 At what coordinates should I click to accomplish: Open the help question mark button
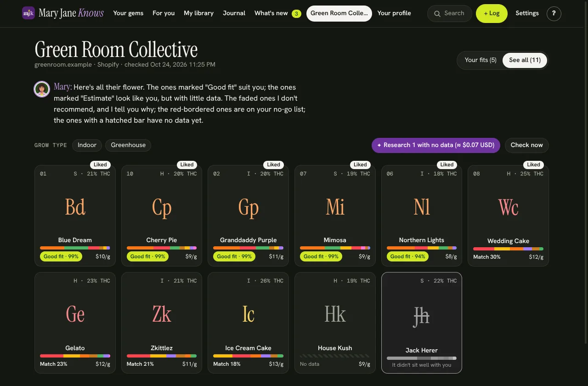[x=554, y=13]
